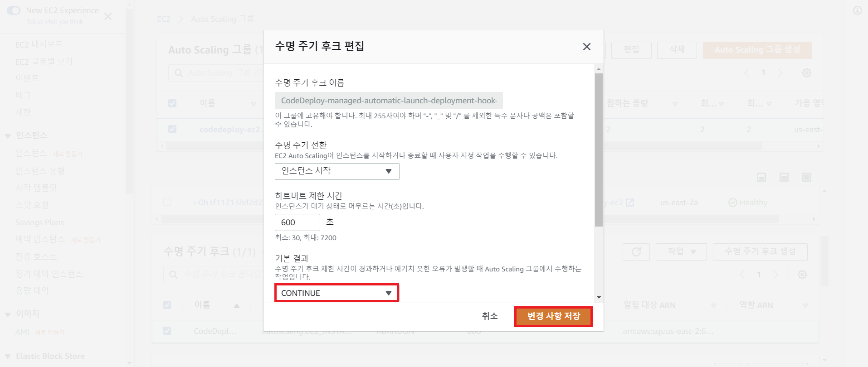
Task: Sort lifecycle hooks by 이름 ascending arrow
Action: 236,306
